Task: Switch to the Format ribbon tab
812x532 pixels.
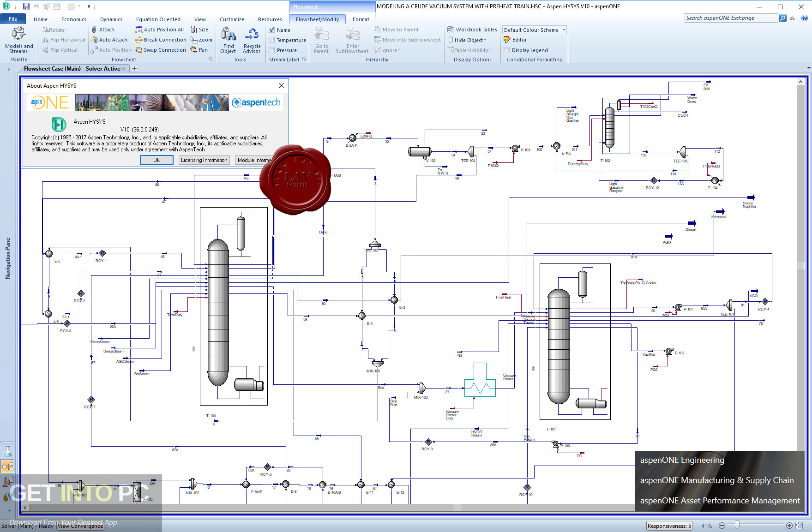Action: 361,19
